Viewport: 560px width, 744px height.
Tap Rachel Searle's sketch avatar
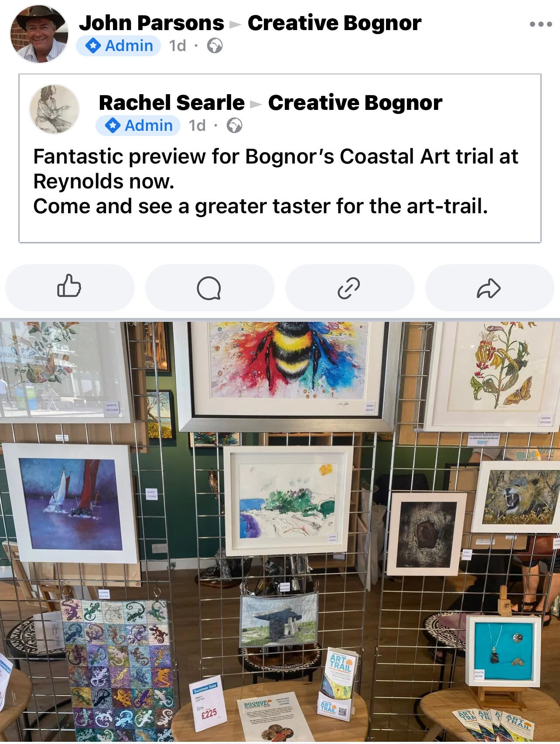pos(55,109)
